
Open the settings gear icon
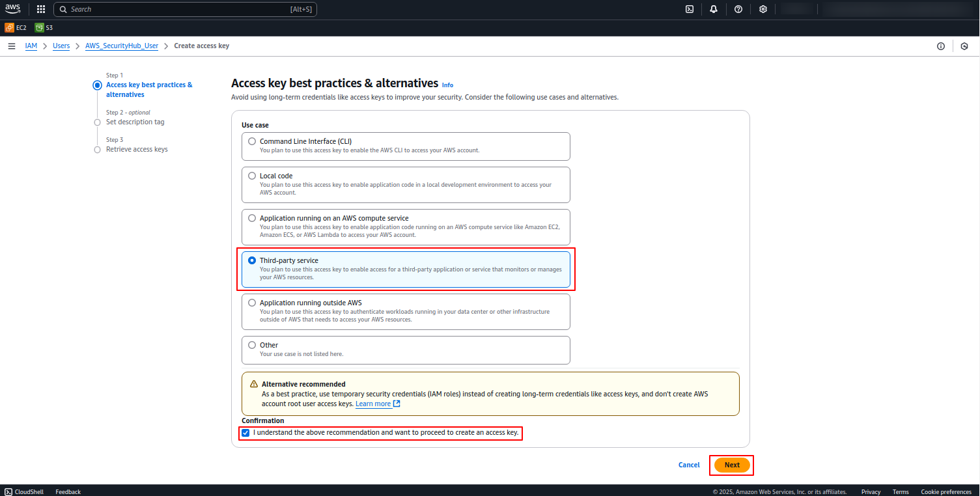(x=763, y=9)
